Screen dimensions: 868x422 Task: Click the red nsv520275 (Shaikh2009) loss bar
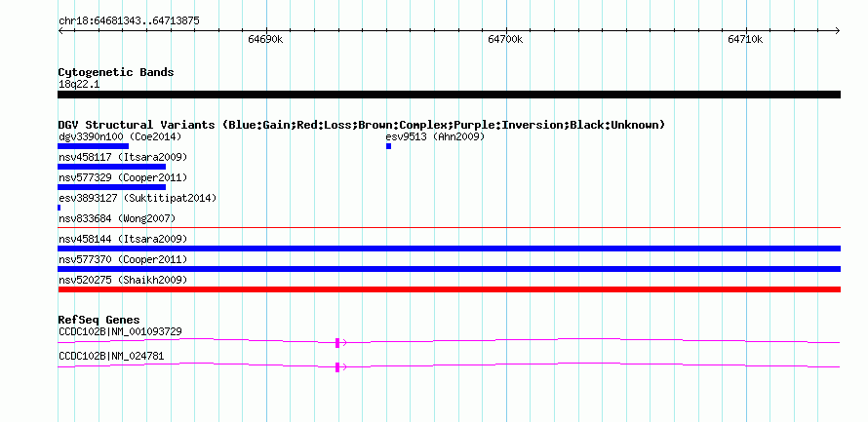(x=449, y=289)
